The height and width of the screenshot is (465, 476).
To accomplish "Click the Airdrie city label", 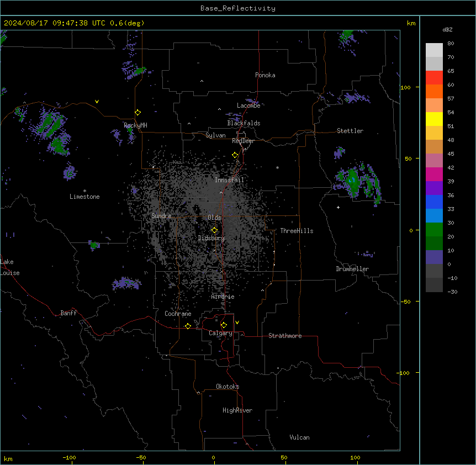I will click(223, 297).
